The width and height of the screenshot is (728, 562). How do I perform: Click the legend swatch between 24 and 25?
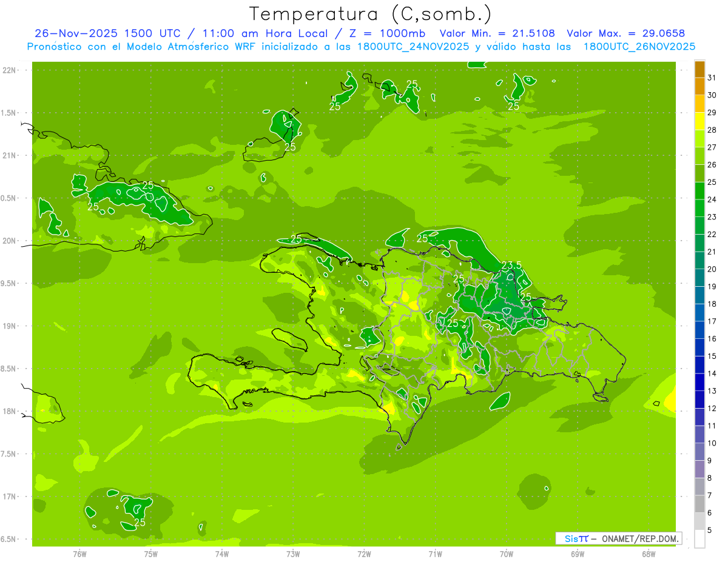[699, 191]
